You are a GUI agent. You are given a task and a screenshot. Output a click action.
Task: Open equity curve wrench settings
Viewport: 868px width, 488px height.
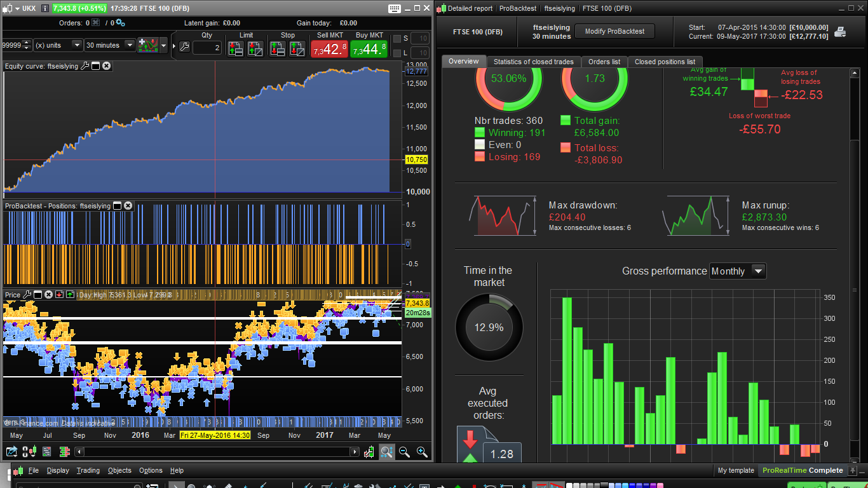click(85, 66)
